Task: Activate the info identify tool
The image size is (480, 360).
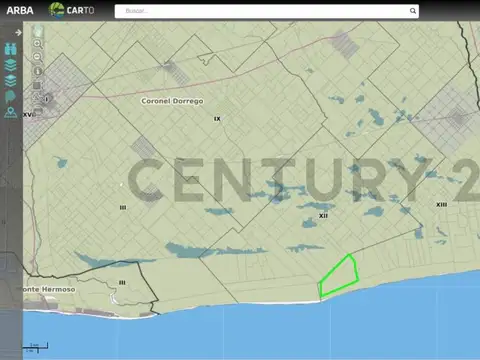Action: coord(38,71)
